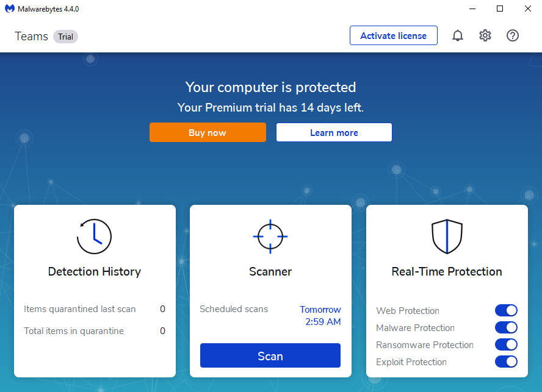
Task: Click the Malwarebytes logo in title bar
Action: [x=10, y=9]
